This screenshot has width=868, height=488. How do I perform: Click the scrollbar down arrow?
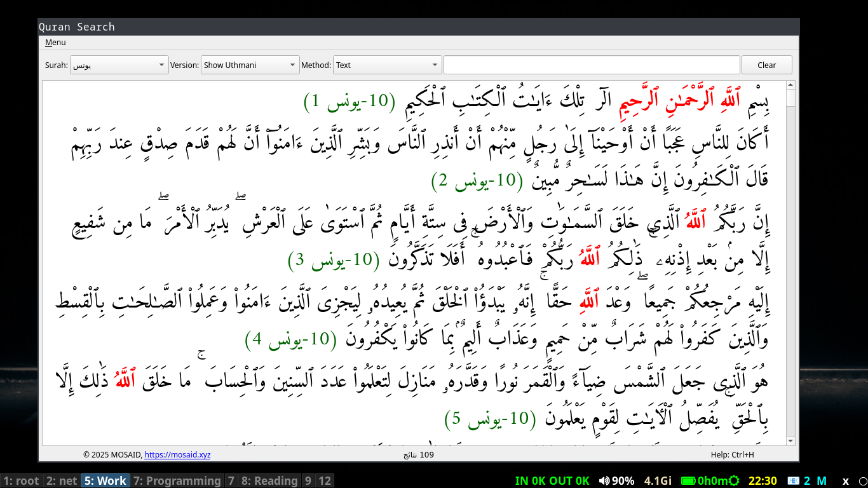(790, 440)
